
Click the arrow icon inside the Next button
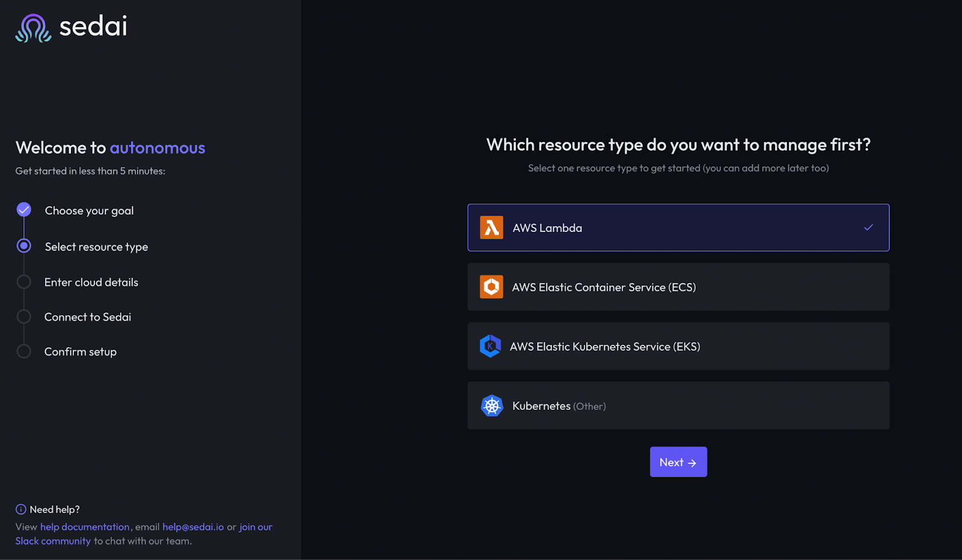click(x=693, y=462)
